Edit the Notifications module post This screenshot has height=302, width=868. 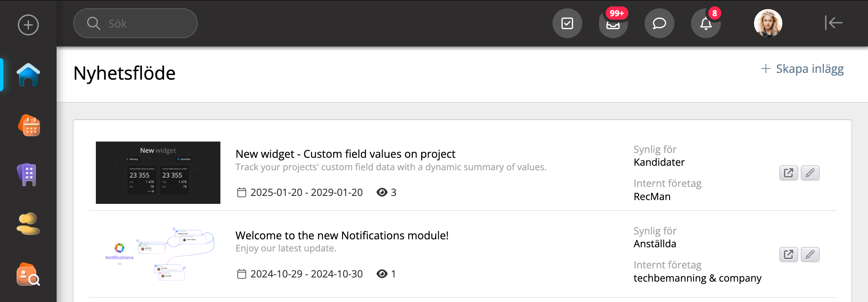810,254
